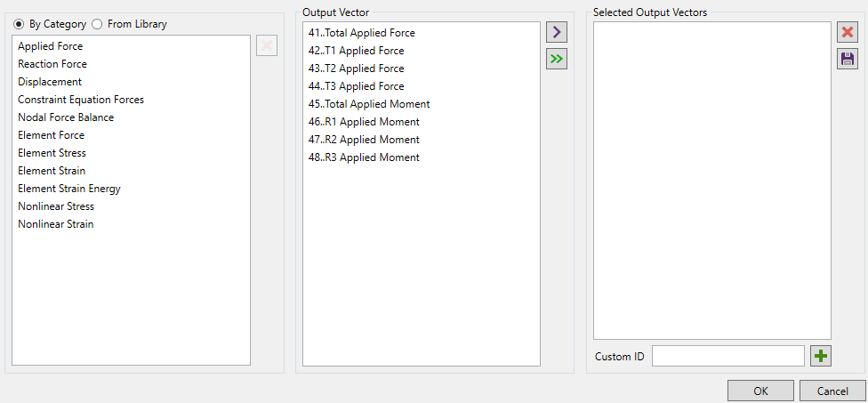
Task: Click the double arrow add all button
Action: (557, 60)
